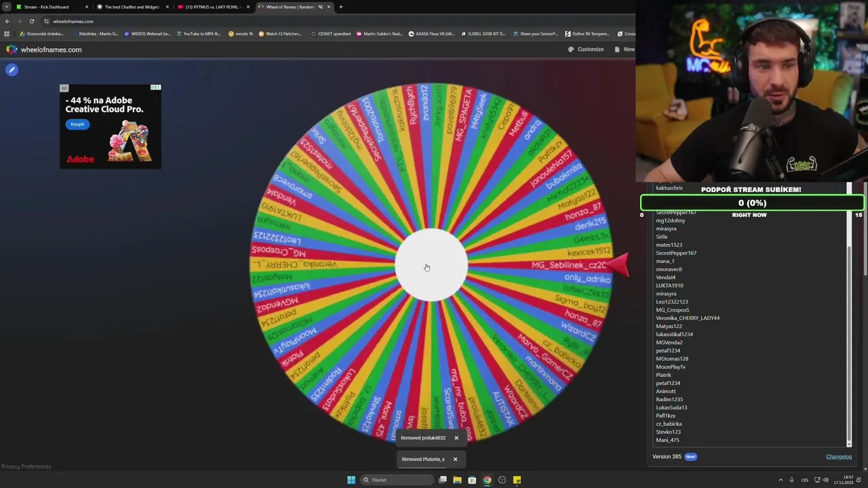Open the Define R6 Tempere bookmark
The image size is (868, 488).
pos(588,34)
